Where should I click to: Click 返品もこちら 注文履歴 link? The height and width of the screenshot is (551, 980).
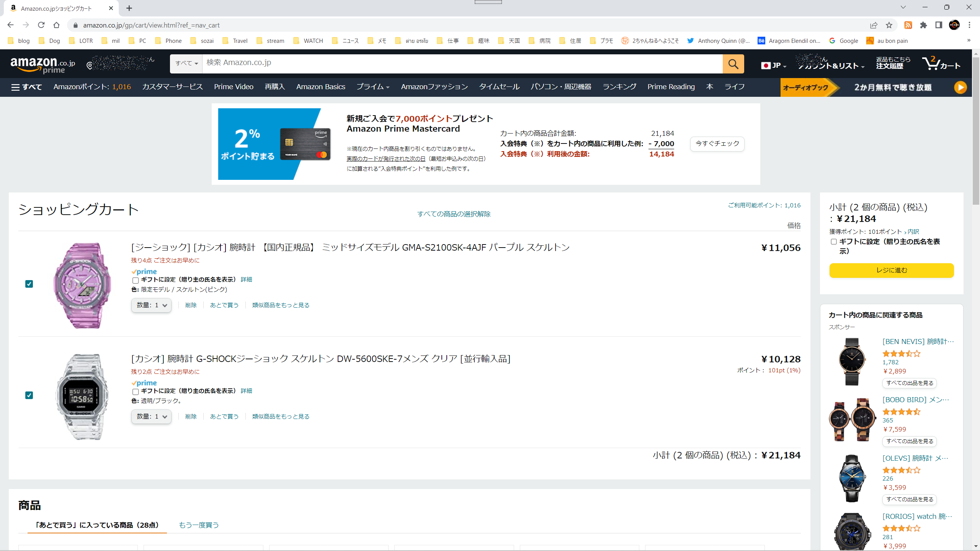(x=893, y=63)
